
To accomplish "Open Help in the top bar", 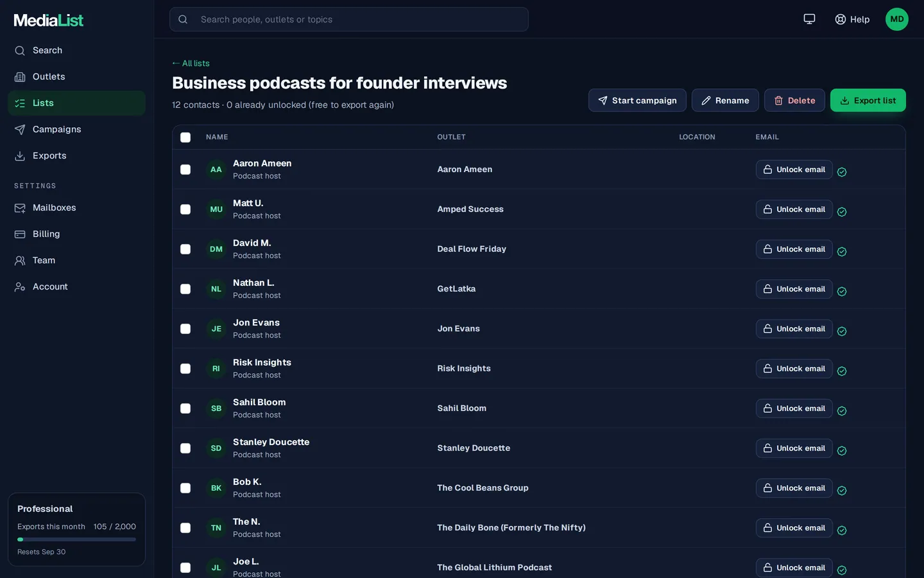I will [852, 19].
